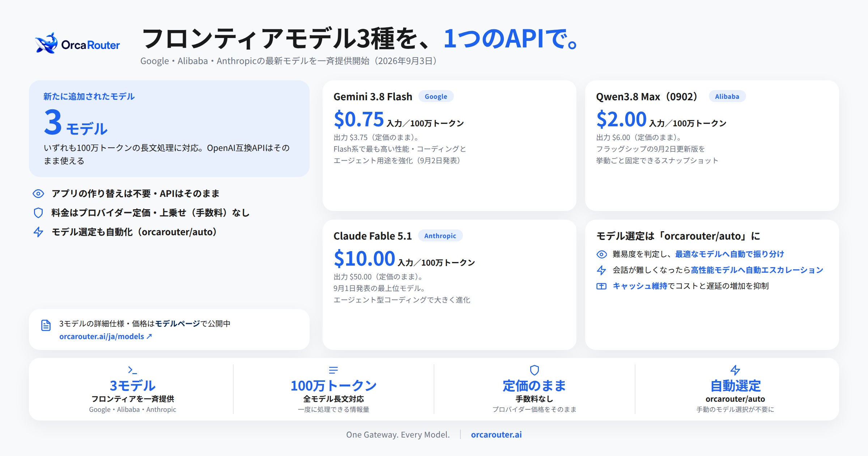
Task: Click the Google tag next to Gemini 3.8 Flash
Action: (x=436, y=97)
